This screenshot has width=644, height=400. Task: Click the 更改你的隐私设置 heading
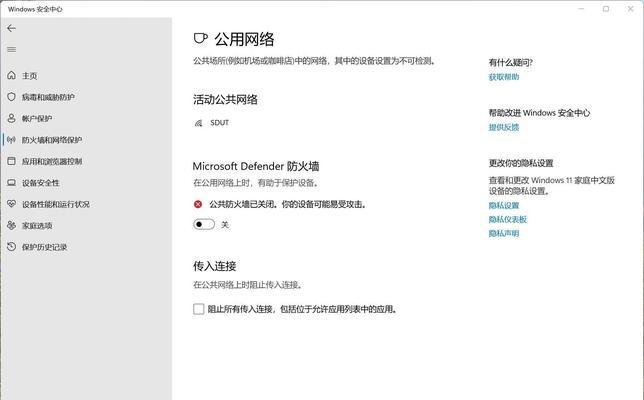(x=521, y=163)
